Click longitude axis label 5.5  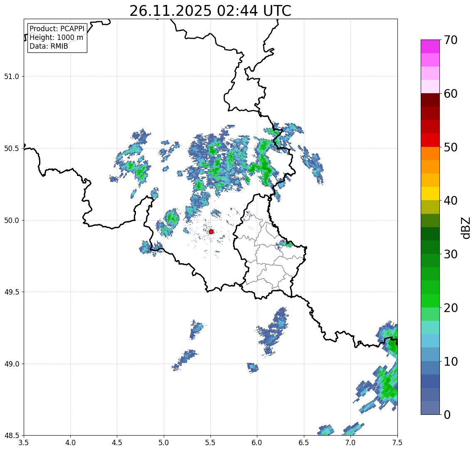coord(211,443)
